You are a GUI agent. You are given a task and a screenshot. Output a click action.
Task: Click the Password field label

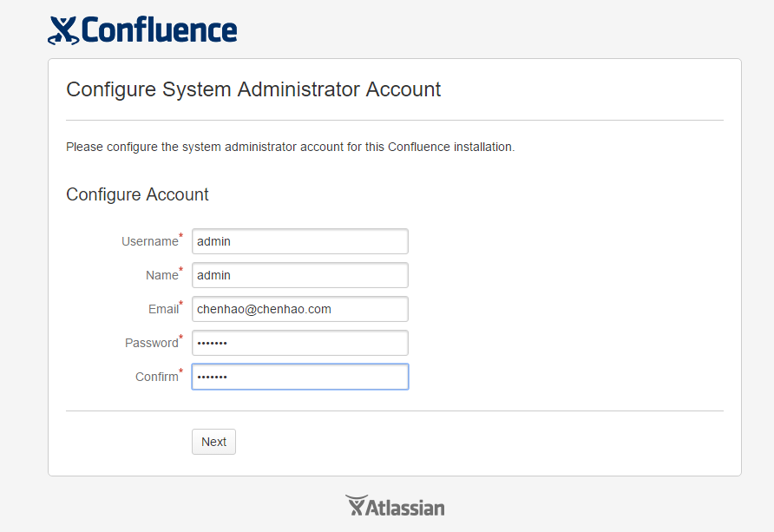point(152,343)
